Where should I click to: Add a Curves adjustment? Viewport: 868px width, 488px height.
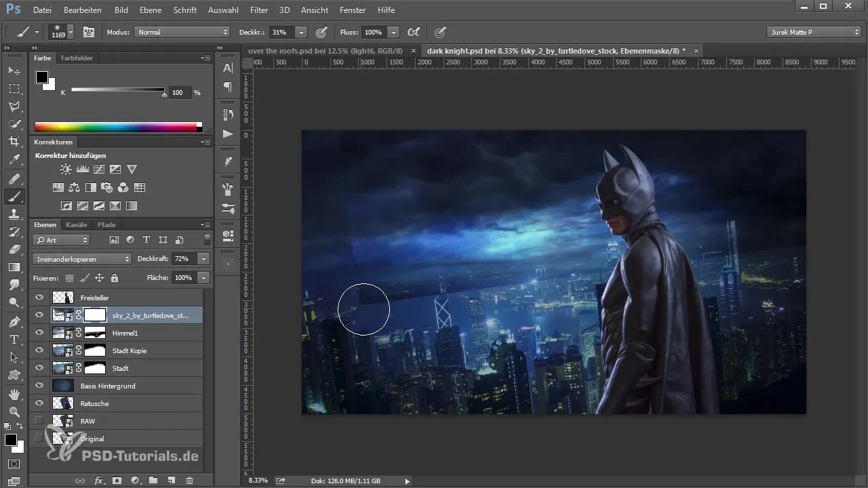point(99,169)
